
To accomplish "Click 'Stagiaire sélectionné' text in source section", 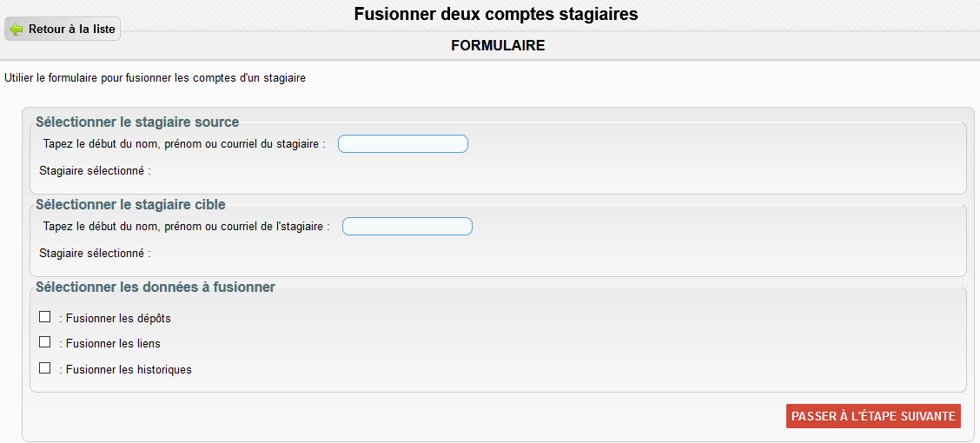I will pyautogui.click(x=95, y=171).
